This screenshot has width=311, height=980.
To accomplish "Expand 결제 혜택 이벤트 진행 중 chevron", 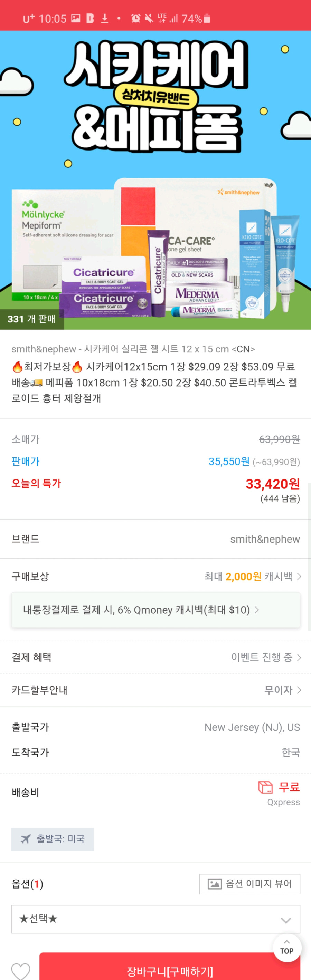I will pyautogui.click(x=299, y=657).
